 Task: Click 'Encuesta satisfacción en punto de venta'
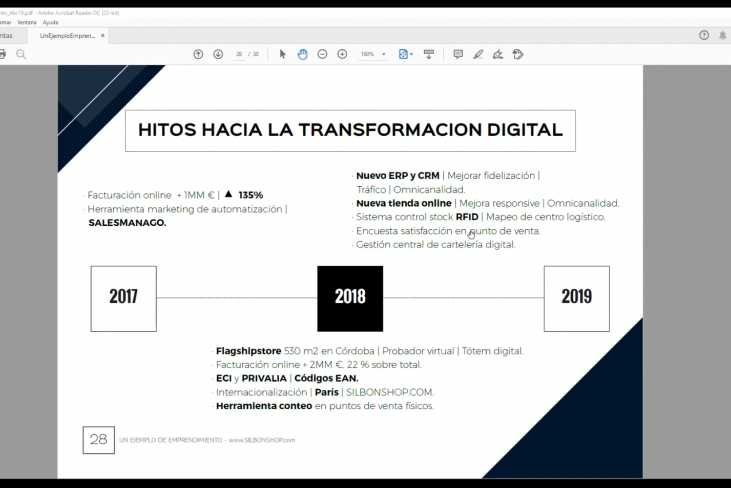point(448,231)
